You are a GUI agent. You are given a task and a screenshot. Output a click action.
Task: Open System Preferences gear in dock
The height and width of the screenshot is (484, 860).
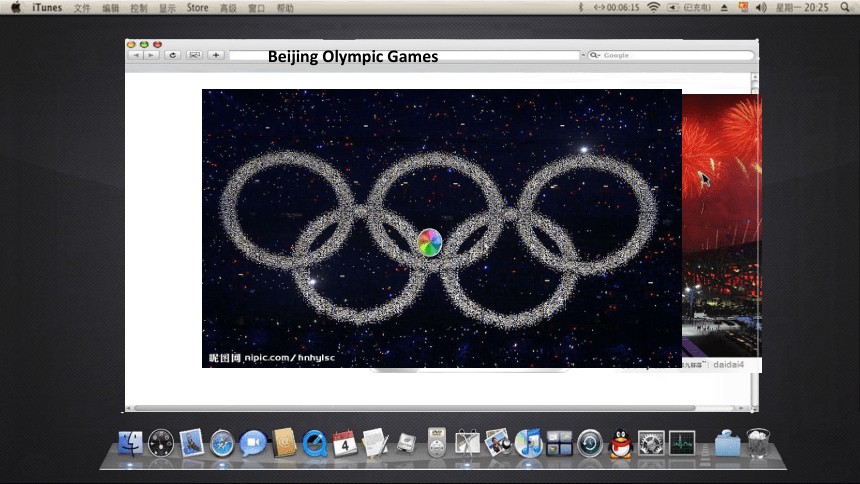651,443
